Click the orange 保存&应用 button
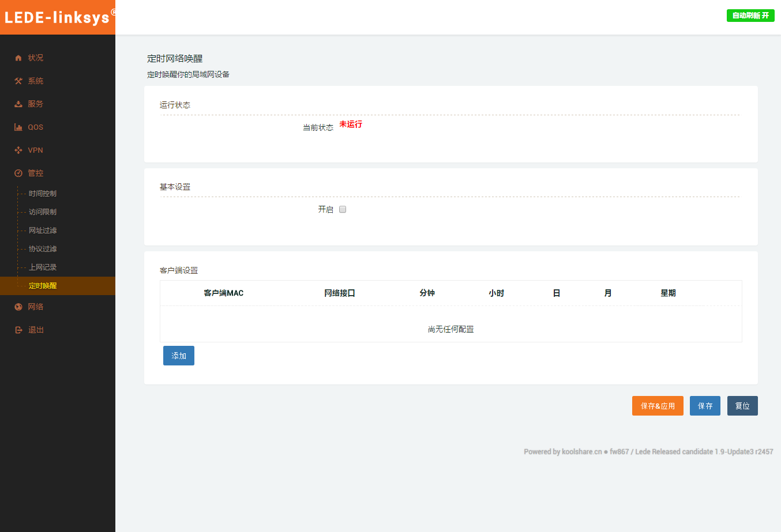This screenshot has width=781, height=532. 658,406
